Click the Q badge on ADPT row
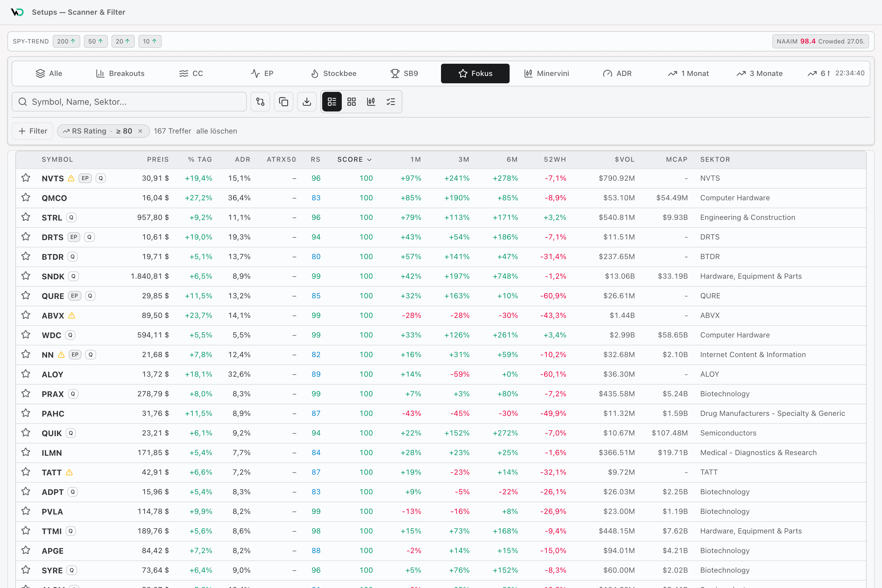The height and width of the screenshot is (588, 882). pyautogui.click(x=73, y=492)
